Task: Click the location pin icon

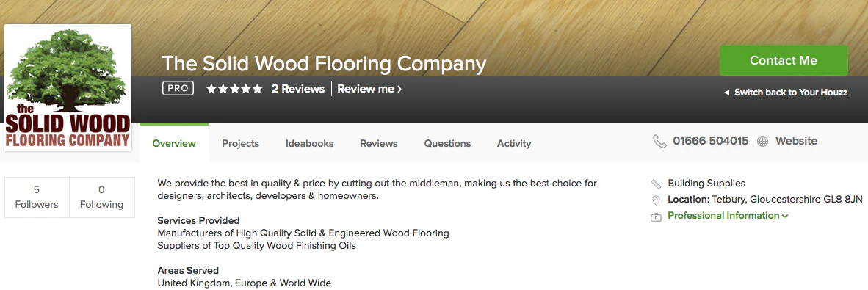Action: click(x=656, y=200)
